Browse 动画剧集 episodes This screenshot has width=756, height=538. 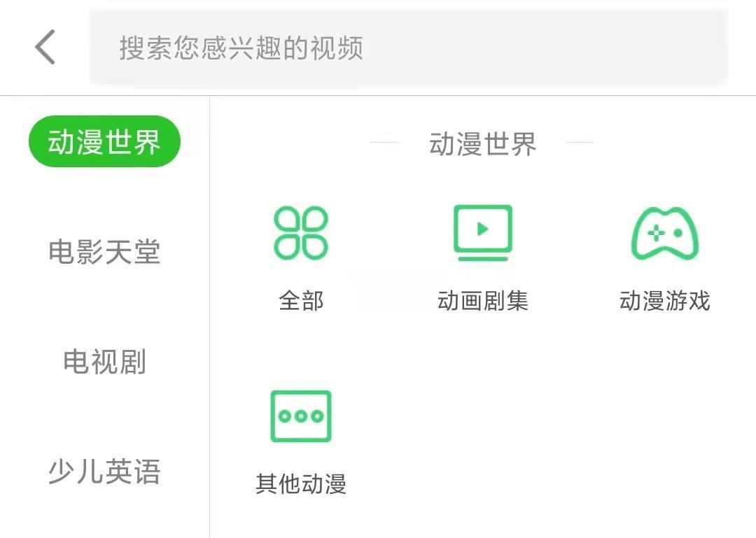(483, 301)
